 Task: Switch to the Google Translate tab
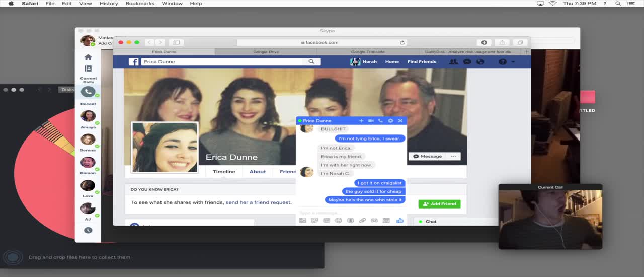point(368,52)
